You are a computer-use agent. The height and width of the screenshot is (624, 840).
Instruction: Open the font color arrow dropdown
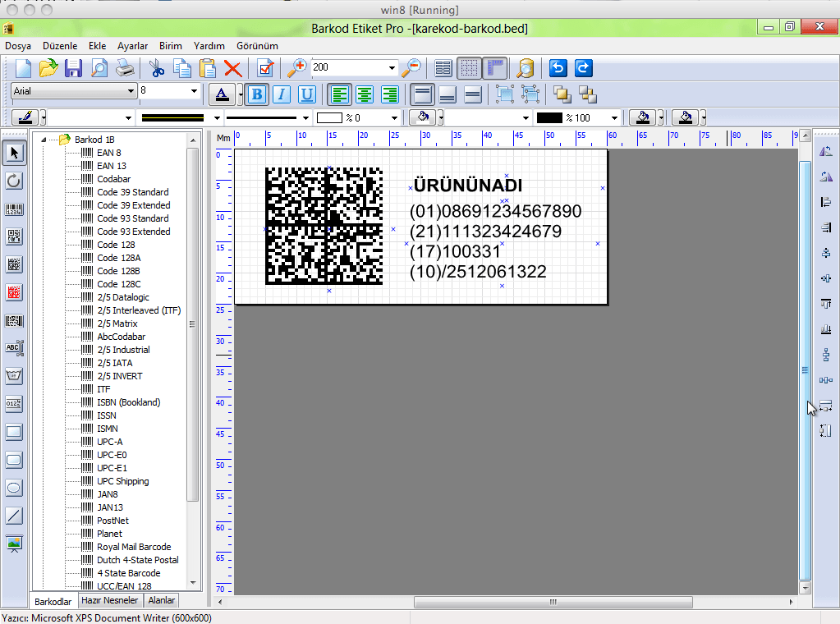click(x=241, y=94)
